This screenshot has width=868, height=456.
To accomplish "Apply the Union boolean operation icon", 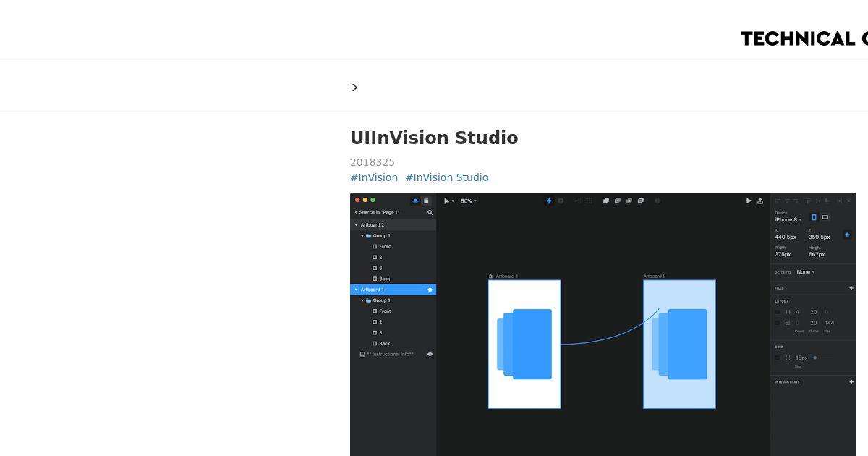I will click(606, 200).
